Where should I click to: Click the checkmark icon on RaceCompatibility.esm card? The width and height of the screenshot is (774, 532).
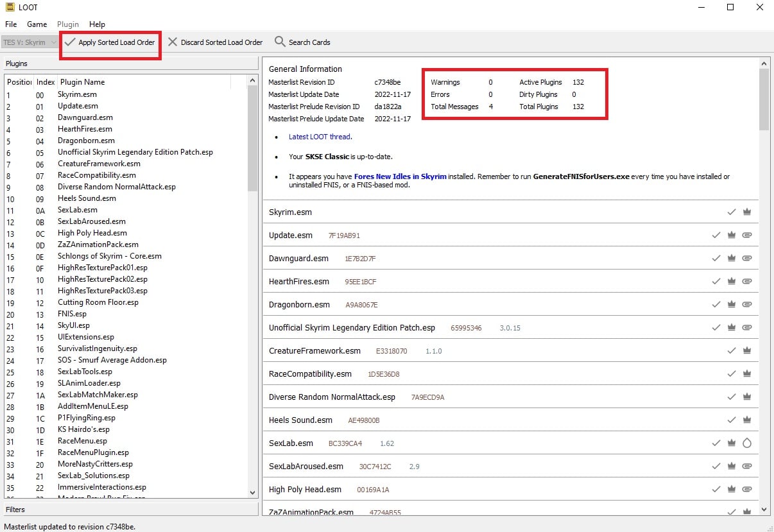[732, 374]
